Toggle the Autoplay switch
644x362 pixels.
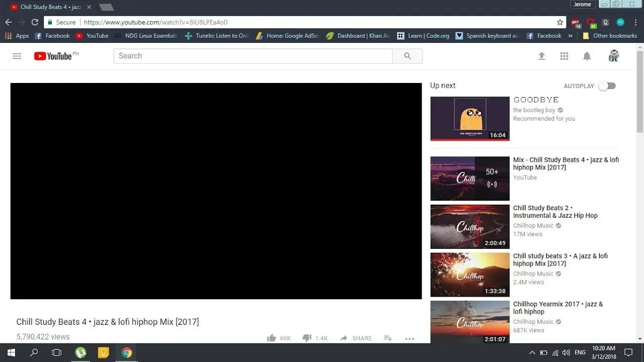607,86
